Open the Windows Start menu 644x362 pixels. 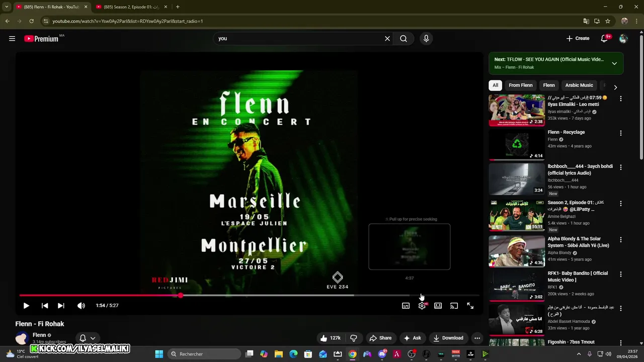pos(159,354)
